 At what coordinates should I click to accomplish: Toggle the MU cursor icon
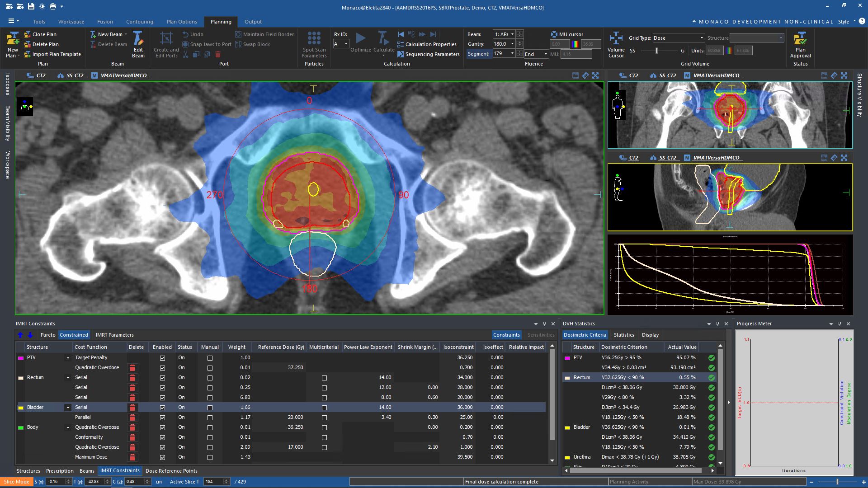coord(554,34)
